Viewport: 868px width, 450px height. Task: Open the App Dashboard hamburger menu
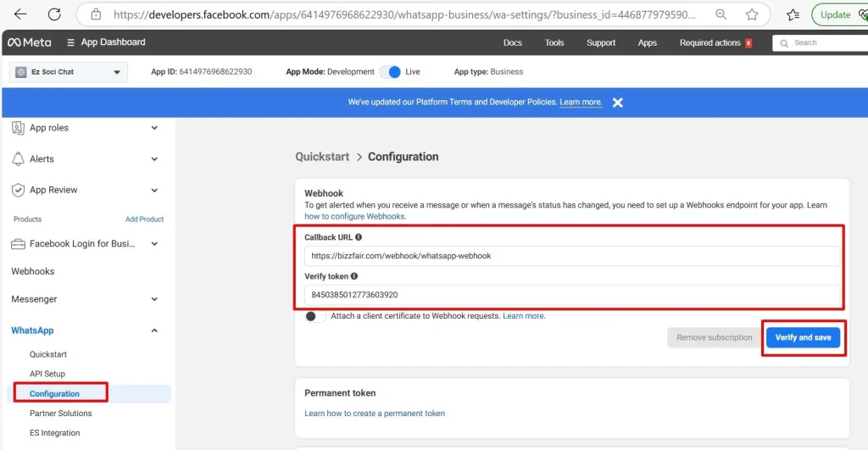click(x=70, y=42)
